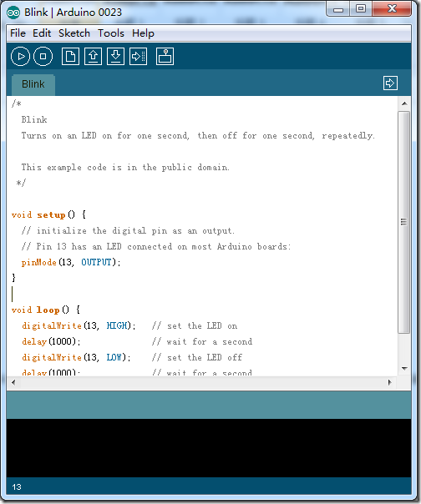Click 'This example code is in the public domain'
The image size is (421, 504).
click(125, 167)
